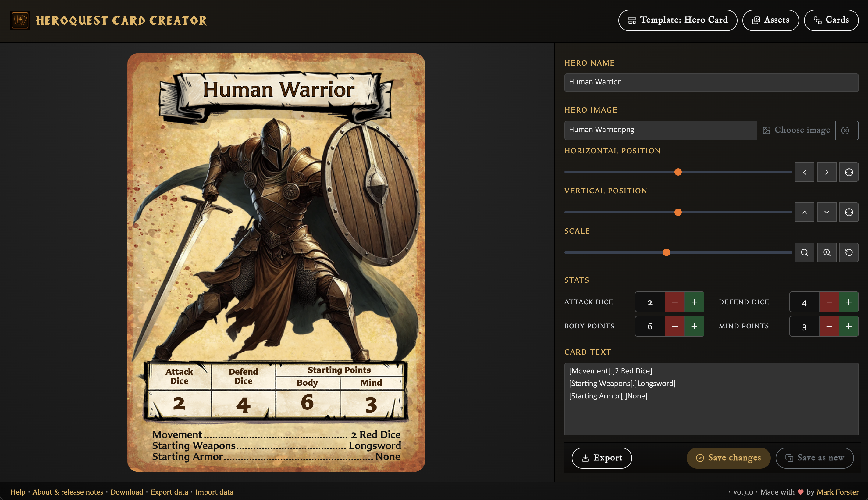Screen dimensions: 868x500
Task: Zoom in the hero image scale
Action: 827,252
